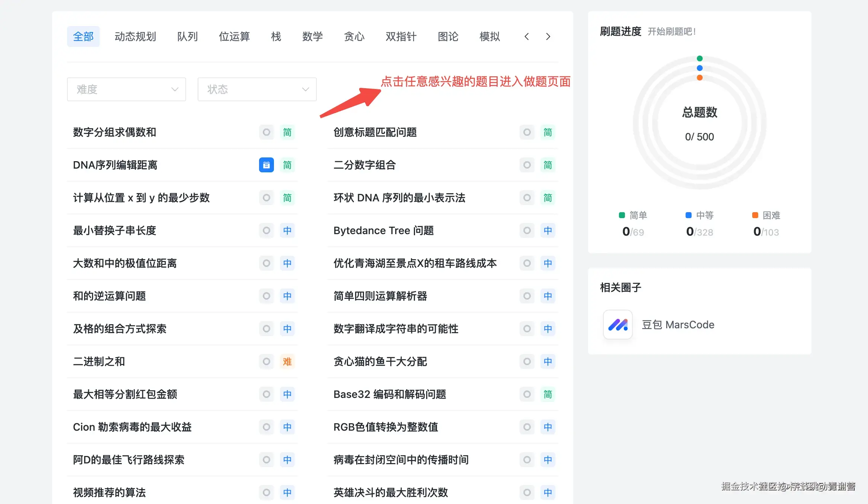Image resolution: width=868 pixels, height=504 pixels.
Task: Open the 状态 status dropdown
Action: pyautogui.click(x=257, y=89)
